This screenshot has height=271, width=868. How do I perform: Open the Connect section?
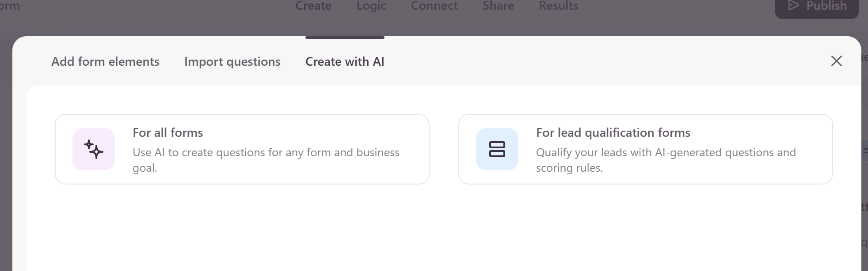point(434,6)
